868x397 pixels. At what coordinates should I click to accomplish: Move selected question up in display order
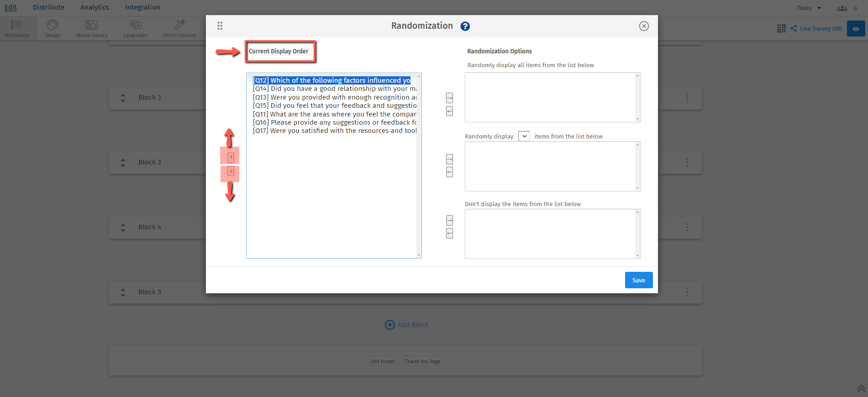coord(231,158)
